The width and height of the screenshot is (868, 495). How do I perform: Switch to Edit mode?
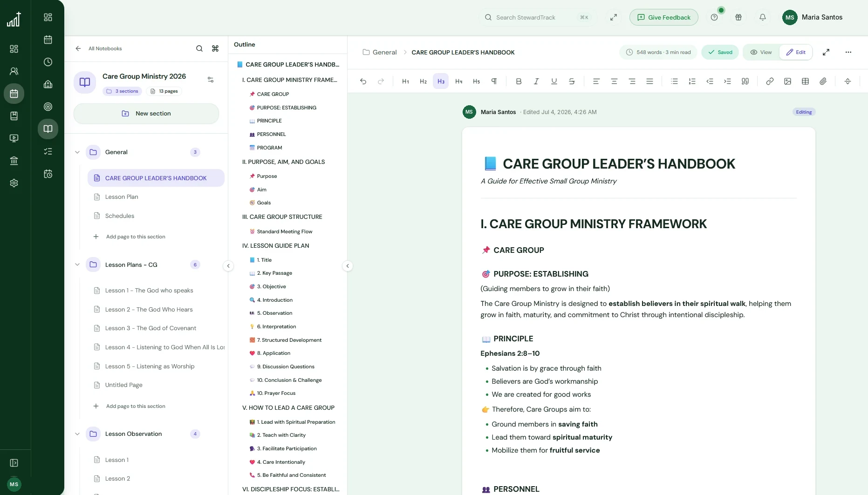[796, 52]
